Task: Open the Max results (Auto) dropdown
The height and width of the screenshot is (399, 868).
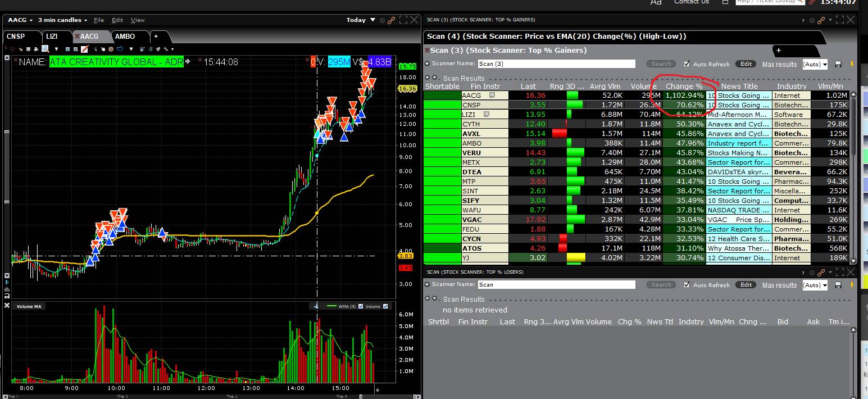Action: pyautogui.click(x=815, y=64)
